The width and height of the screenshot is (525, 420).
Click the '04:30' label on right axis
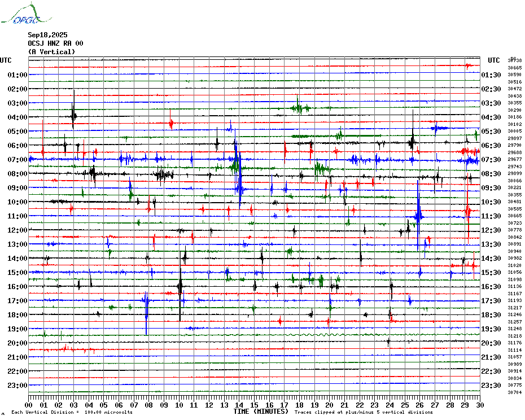(491, 117)
